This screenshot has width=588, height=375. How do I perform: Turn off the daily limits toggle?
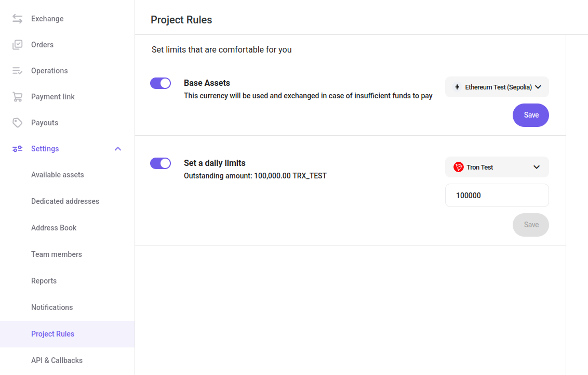click(161, 163)
